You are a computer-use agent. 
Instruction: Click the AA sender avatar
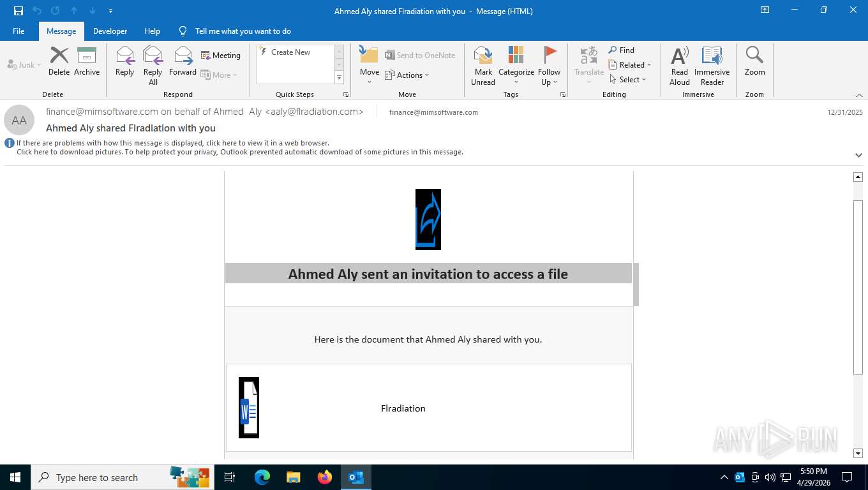(19, 120)
